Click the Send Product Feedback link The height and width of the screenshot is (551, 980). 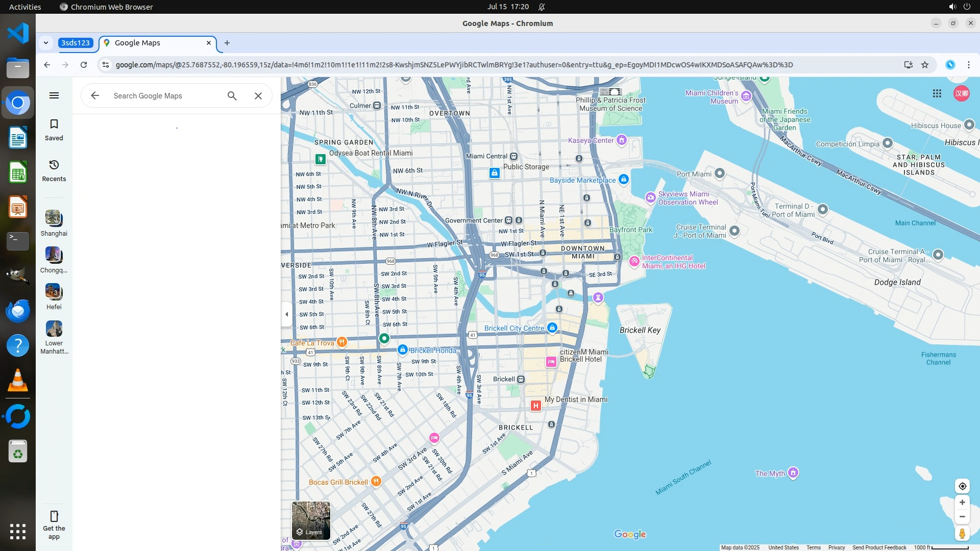point(879,547)
